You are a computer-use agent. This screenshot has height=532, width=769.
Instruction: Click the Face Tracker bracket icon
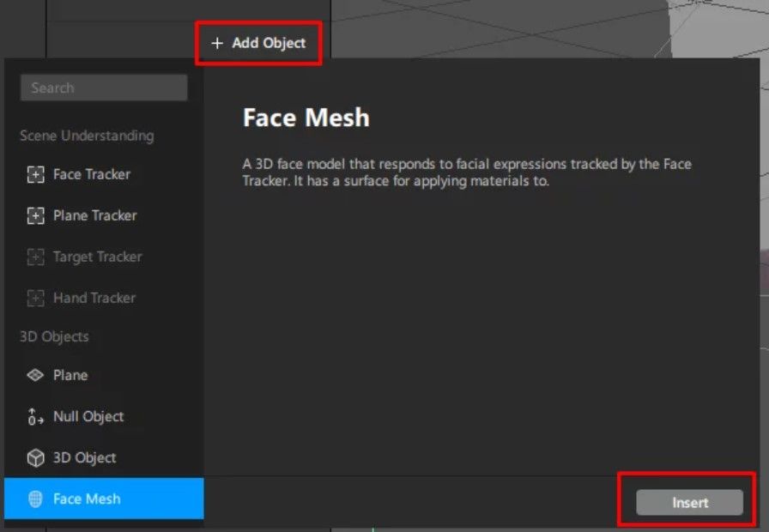pos(35,174)
